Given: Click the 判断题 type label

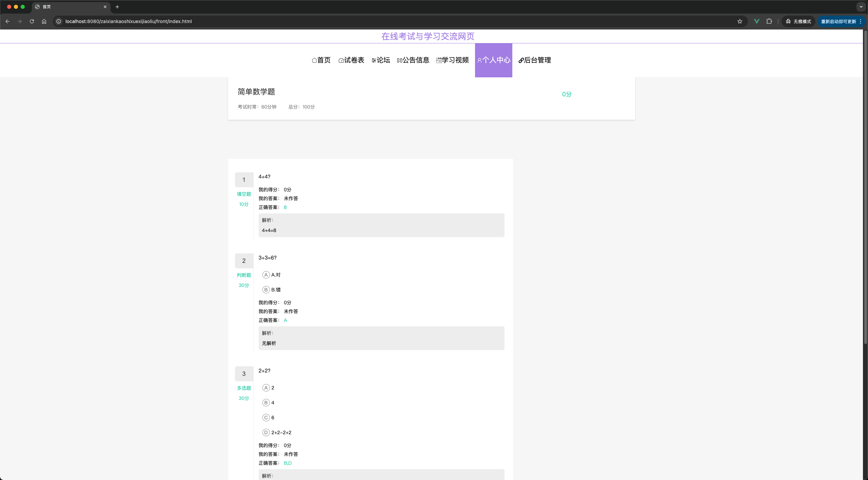Looking at the screenshot, I should click(244, 275).
